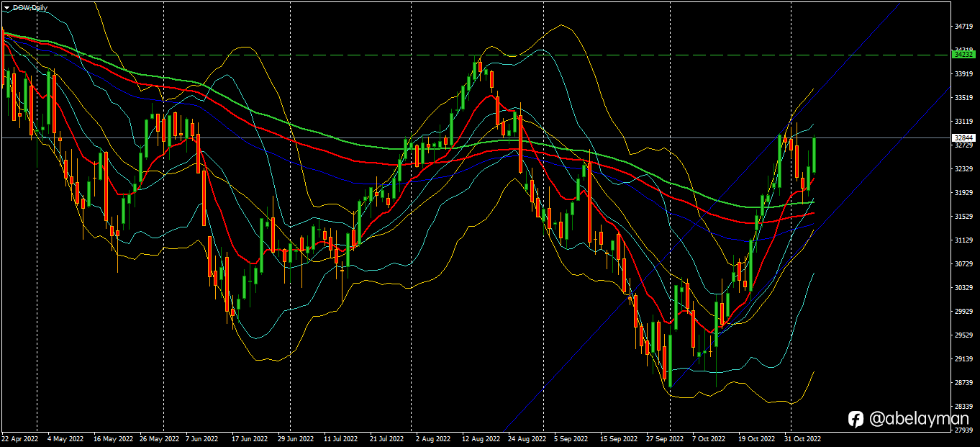This screenshot has height=447, width=980.
Task: Click the 30729 price axis value
Action: click(x=964, y=263)
